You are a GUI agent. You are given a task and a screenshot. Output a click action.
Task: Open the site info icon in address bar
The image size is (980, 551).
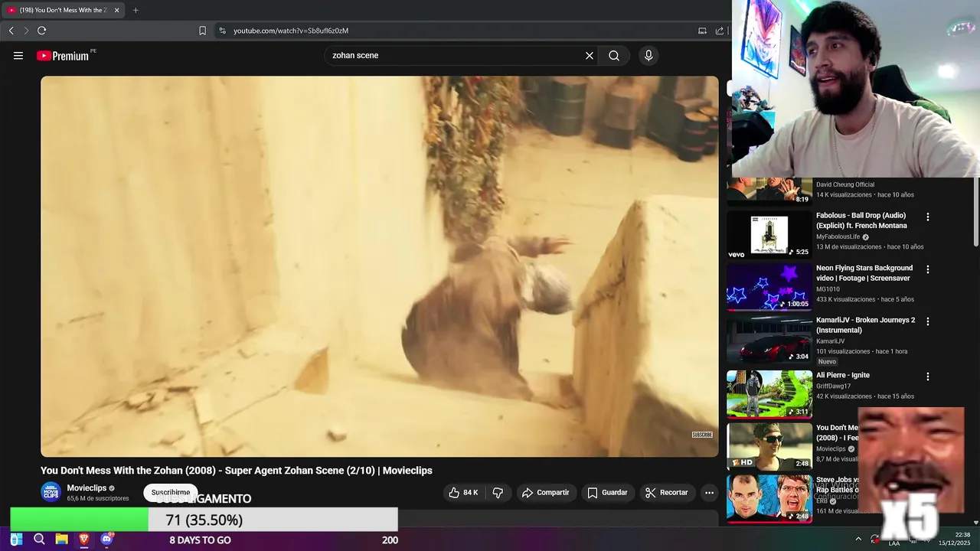click(x=222, y=31)
